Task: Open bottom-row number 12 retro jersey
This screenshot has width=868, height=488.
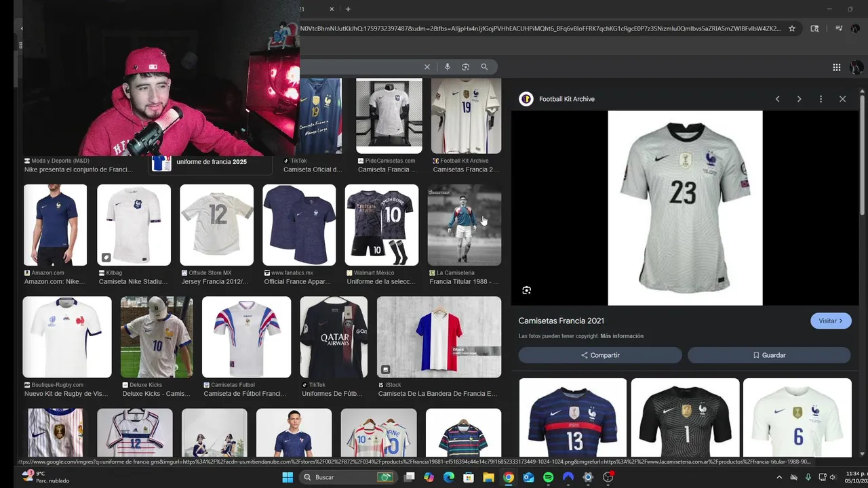Action: [135, 432]
